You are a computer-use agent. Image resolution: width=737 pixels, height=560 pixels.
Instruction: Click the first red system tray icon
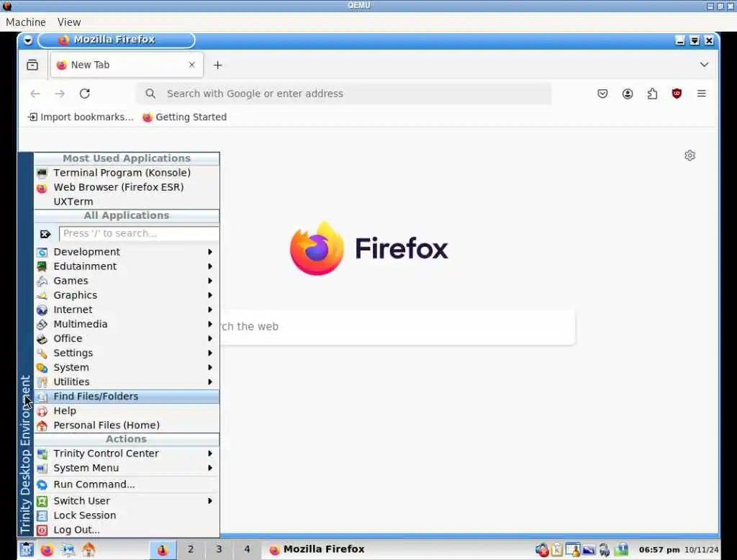[542, 549]
